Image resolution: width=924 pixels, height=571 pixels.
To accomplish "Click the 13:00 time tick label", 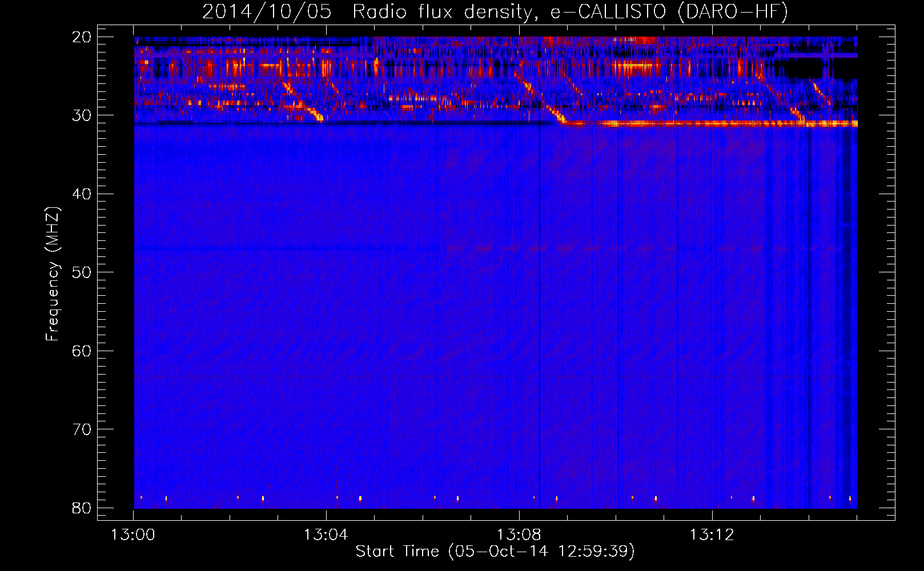I will click(x=133, y=535).
